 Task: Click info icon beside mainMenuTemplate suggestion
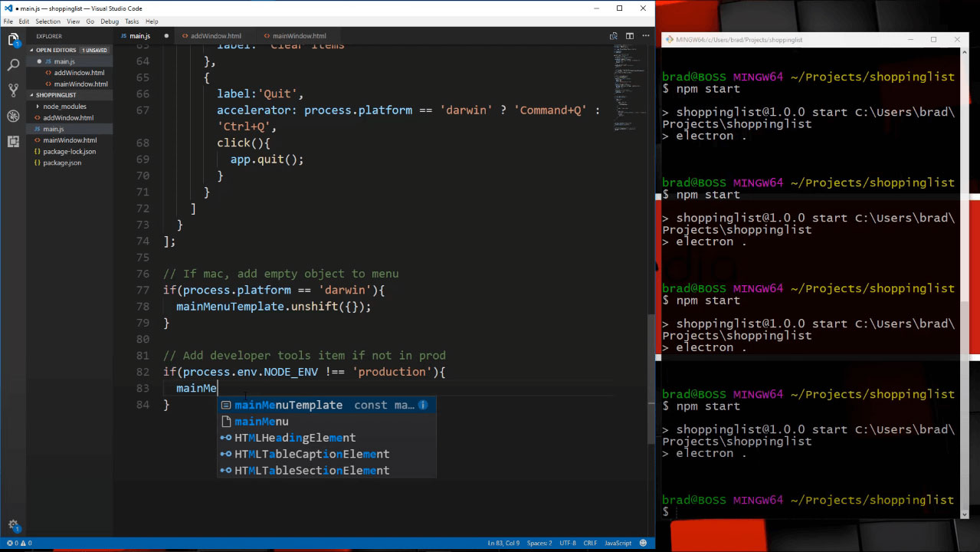pyautogui.click(x=422, y=405)
